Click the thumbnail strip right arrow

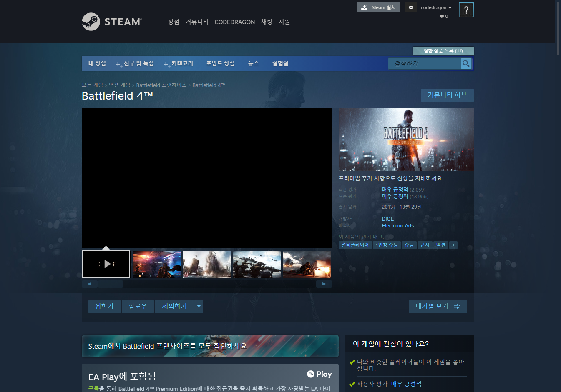coord(324,284)
